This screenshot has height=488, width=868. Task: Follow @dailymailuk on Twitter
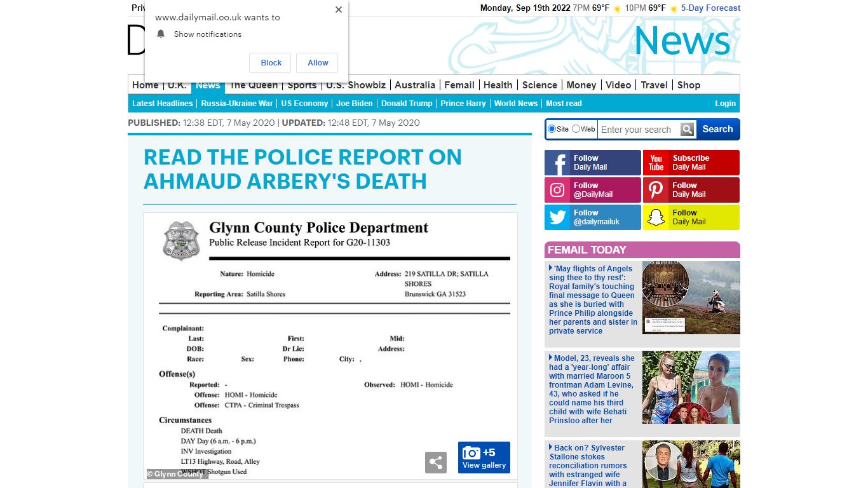click(593, 217)
